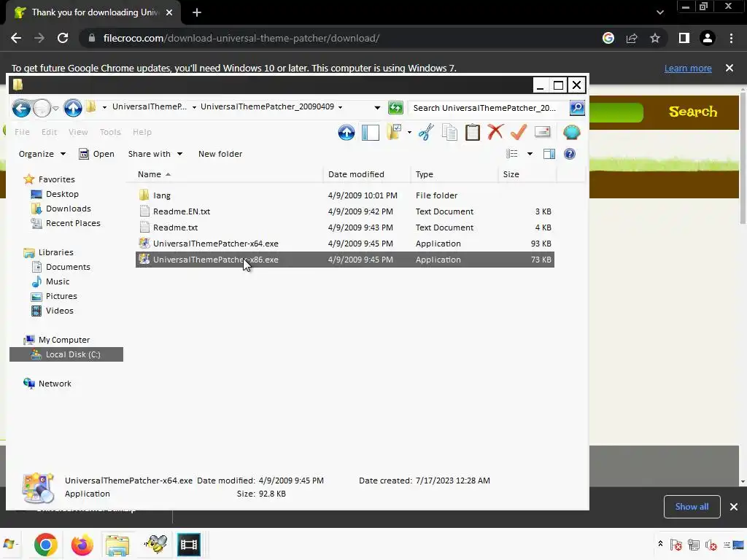Expand the Share with dropdown
This screenshot has height=560, width=747.
(155, 154)
